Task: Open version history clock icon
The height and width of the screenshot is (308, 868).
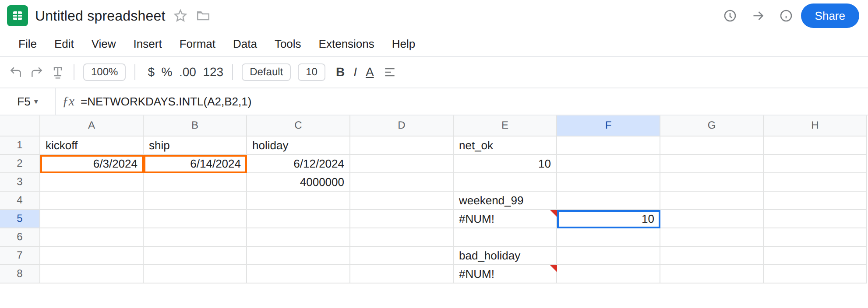Action: coord(730,16)
